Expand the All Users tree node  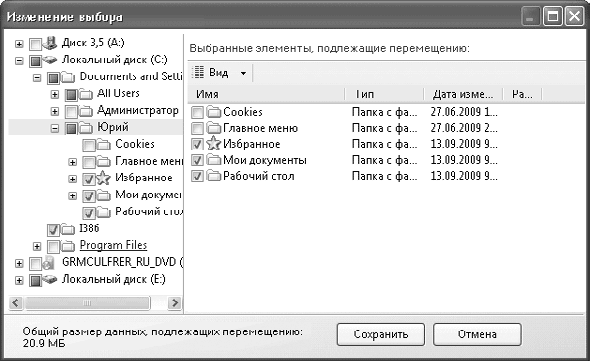coord(55,94)
